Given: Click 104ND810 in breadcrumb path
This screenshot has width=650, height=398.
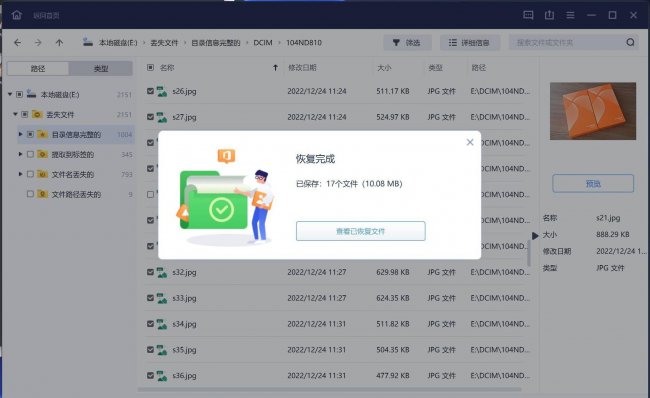Looking at the screenshot, I should [x=304, y=42].
